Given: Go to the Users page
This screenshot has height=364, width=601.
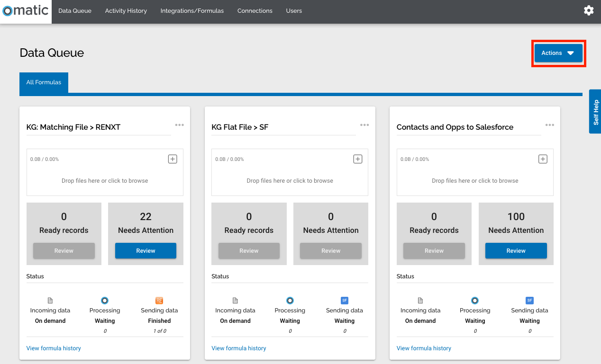Looking at the screenshot, I should (x=293, y=10).
